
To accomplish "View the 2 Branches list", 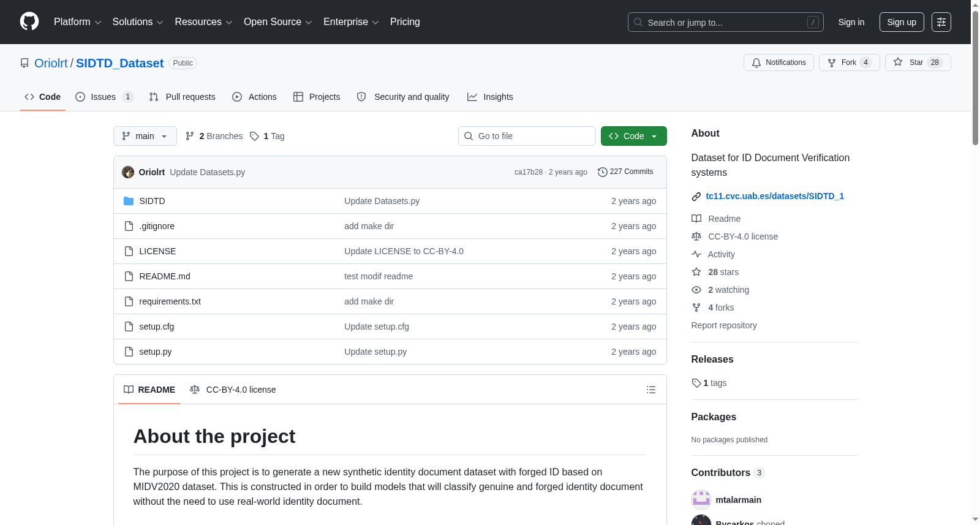I will [214, 136].
